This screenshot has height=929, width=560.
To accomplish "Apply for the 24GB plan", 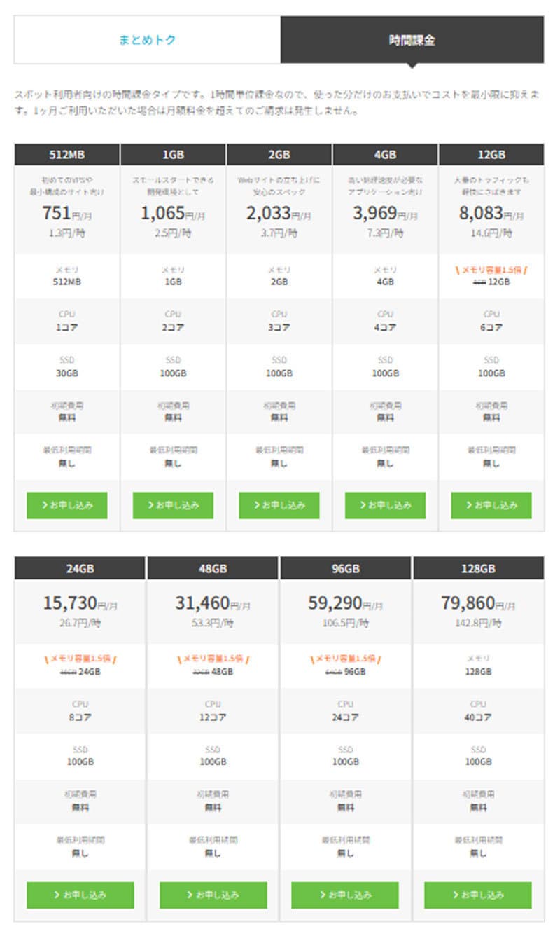I will click(x=80, y=895).
